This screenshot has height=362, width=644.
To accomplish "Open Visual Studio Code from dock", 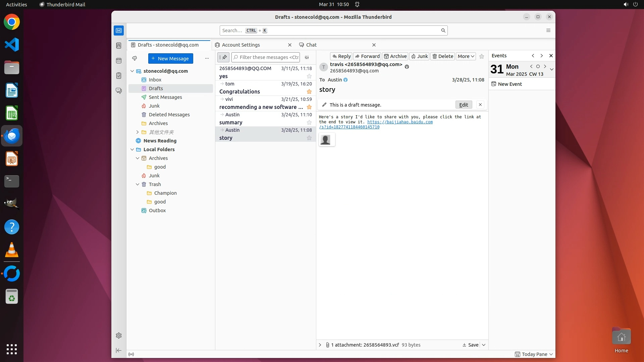I will (12, 45).
